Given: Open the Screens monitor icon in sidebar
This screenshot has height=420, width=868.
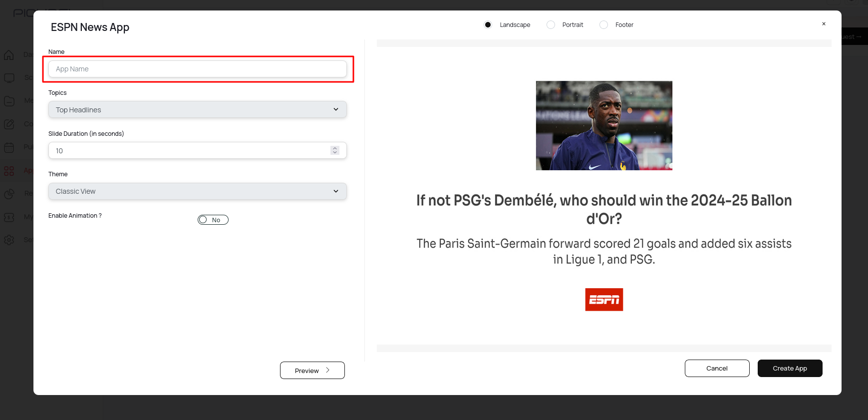Looking at the screenshot, I should pos(9,78).
